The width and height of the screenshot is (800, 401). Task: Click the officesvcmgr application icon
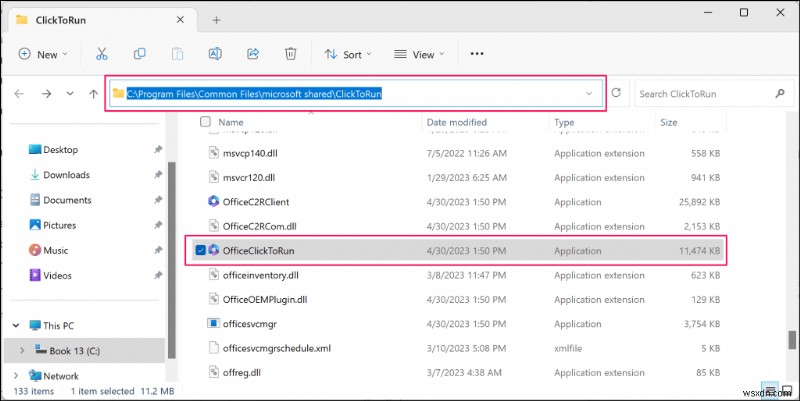coord(213,323)
